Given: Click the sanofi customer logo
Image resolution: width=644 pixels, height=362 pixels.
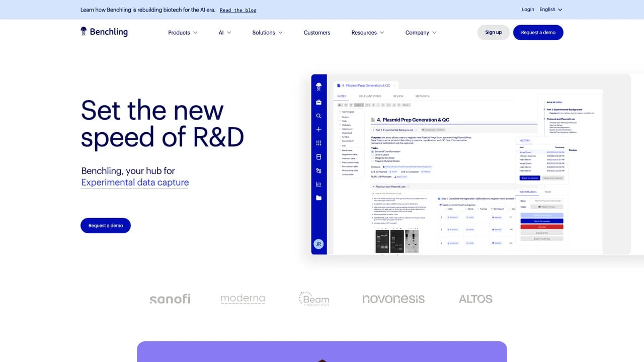Looking at the screenshot, I should (170, 299).
